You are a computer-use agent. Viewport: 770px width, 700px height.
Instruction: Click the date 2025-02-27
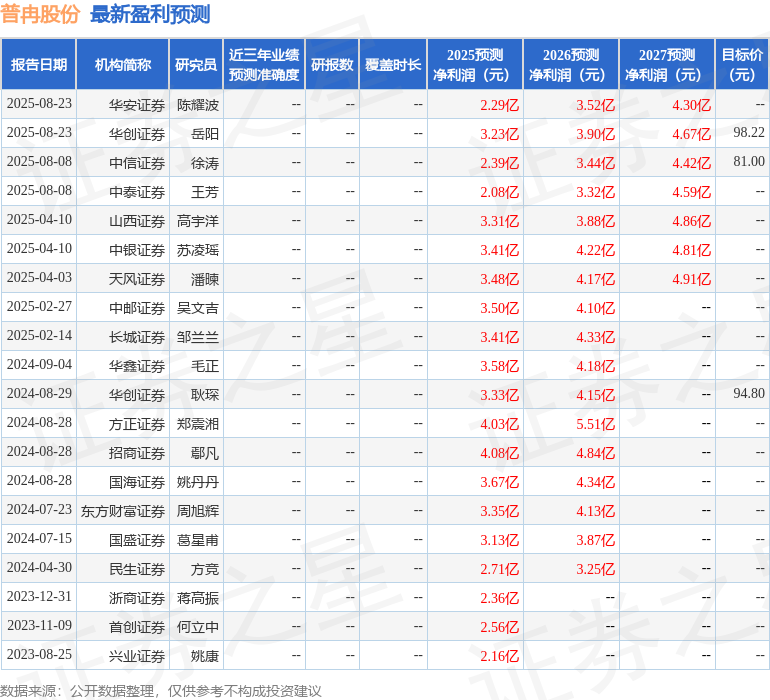pos(39,307)
